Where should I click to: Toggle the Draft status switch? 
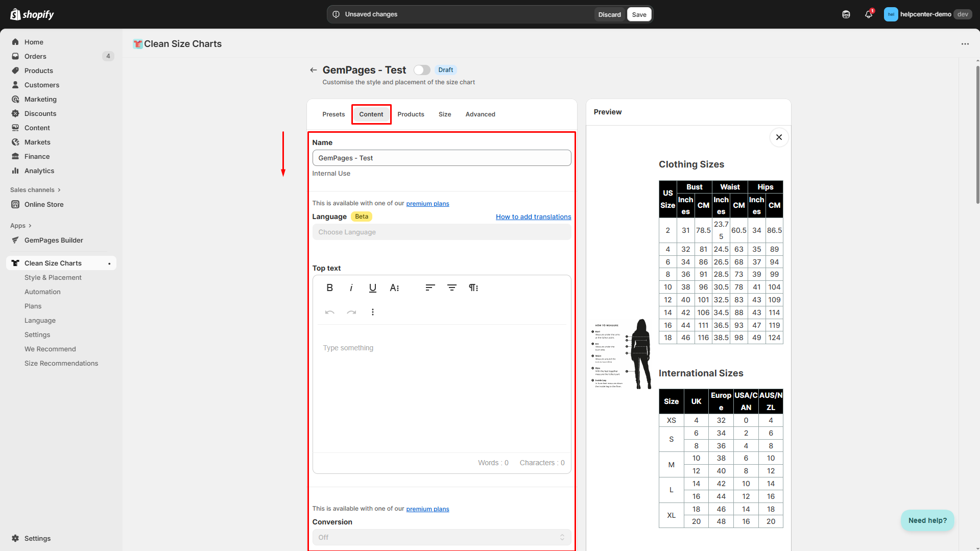(x=422, y=70)
